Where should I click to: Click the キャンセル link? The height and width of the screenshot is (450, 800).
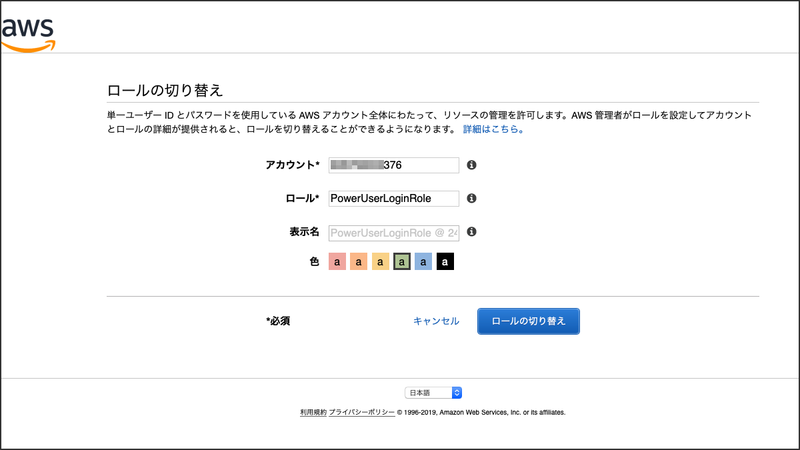(436, 321)
